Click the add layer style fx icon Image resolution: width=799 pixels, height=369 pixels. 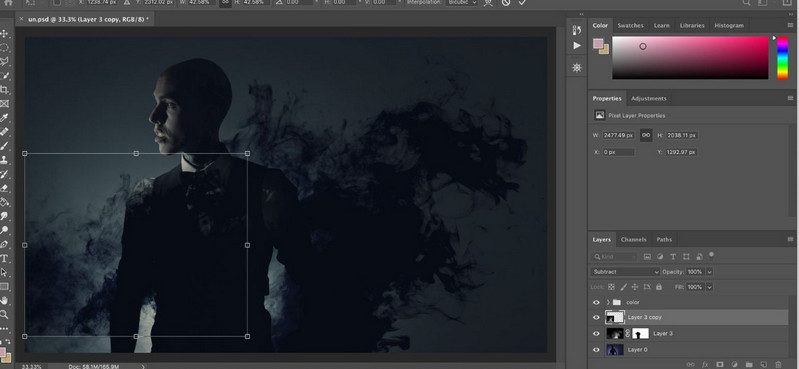click(x=705, y=364)
